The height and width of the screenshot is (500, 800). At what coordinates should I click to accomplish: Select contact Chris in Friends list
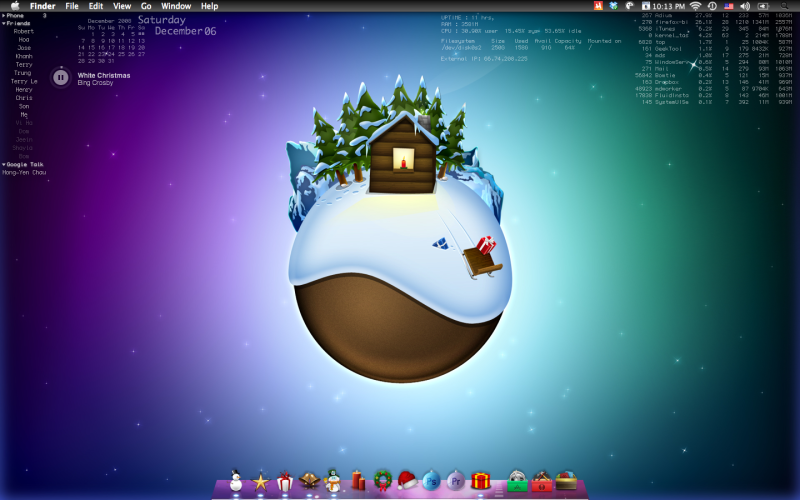(24, 97)
